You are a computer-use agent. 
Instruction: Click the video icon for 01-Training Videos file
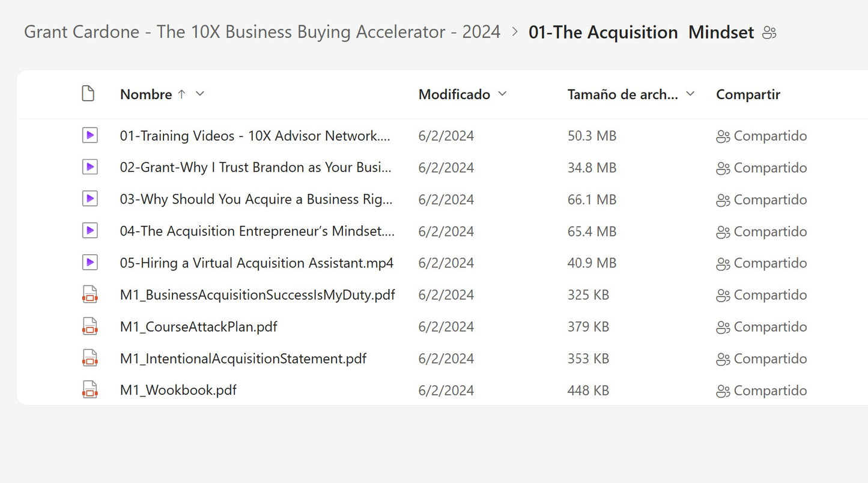click(x=90, y=136)
